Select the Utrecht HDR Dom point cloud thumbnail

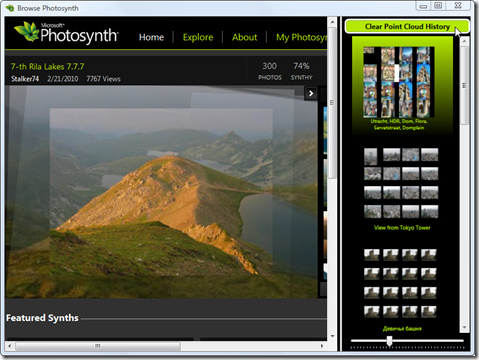(x=398, y=82)
